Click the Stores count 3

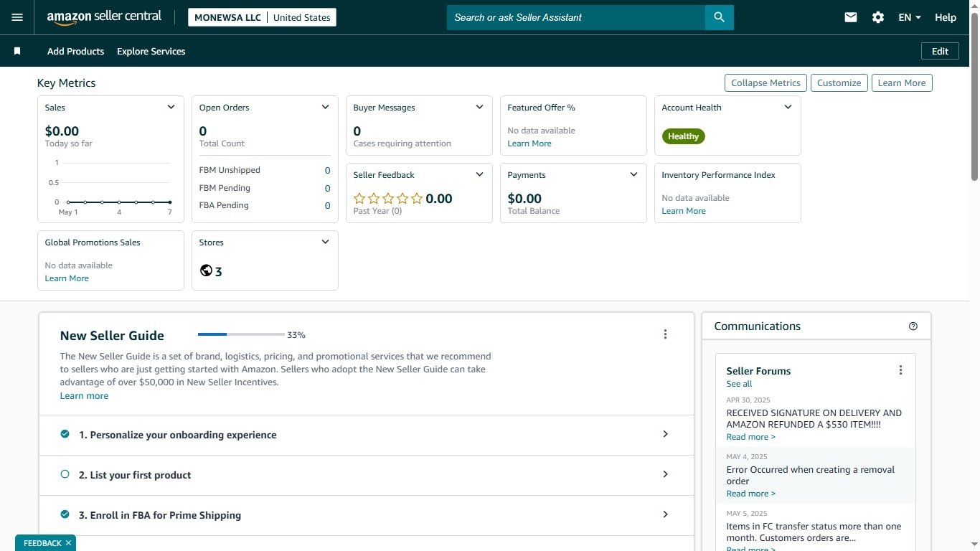(x=219, y=272)
